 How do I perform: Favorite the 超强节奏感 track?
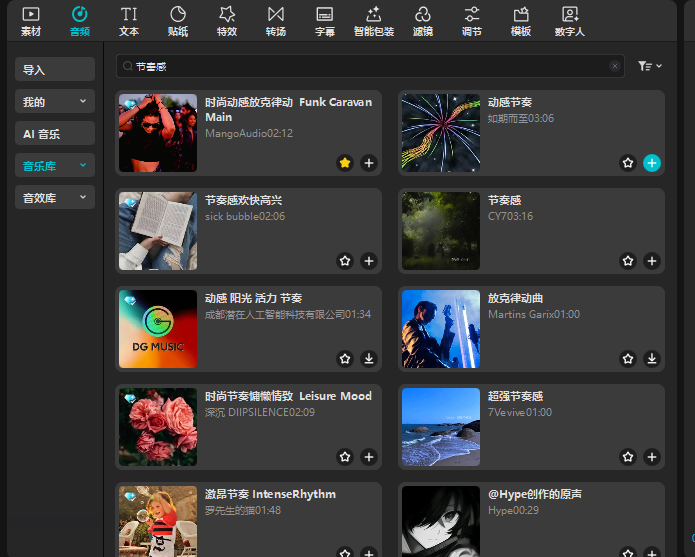point(628,457)
